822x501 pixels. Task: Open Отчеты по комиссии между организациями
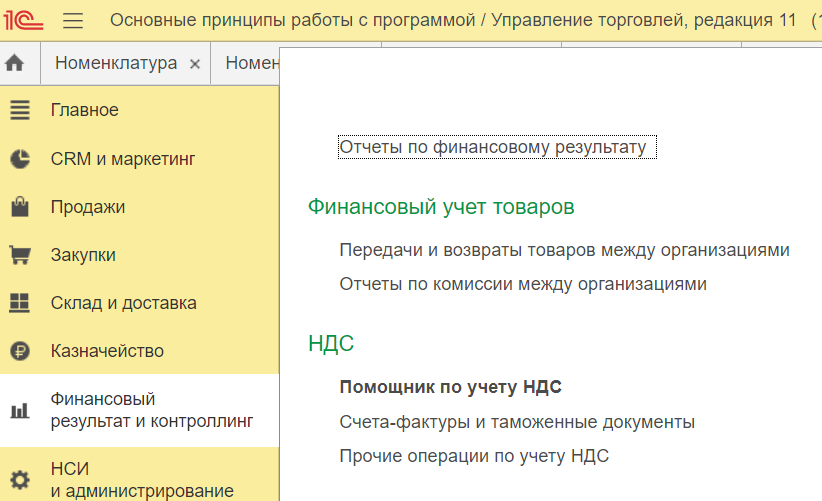pos(523,284)
